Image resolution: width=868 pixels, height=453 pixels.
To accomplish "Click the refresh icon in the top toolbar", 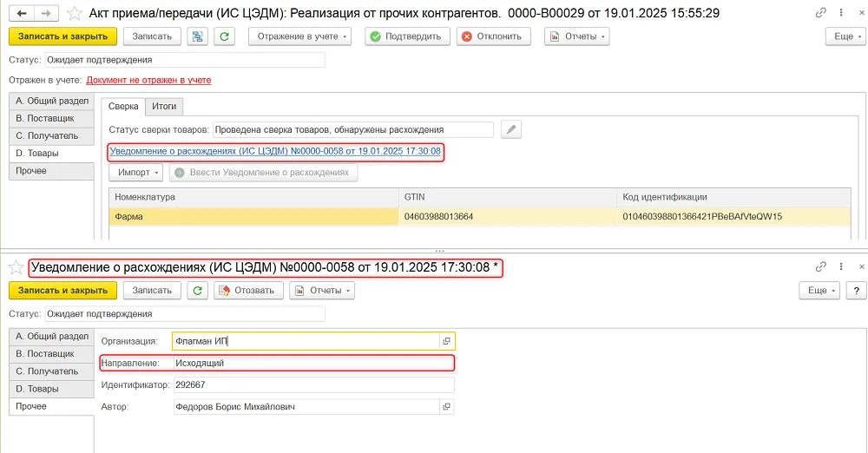I will click(224, 36).
